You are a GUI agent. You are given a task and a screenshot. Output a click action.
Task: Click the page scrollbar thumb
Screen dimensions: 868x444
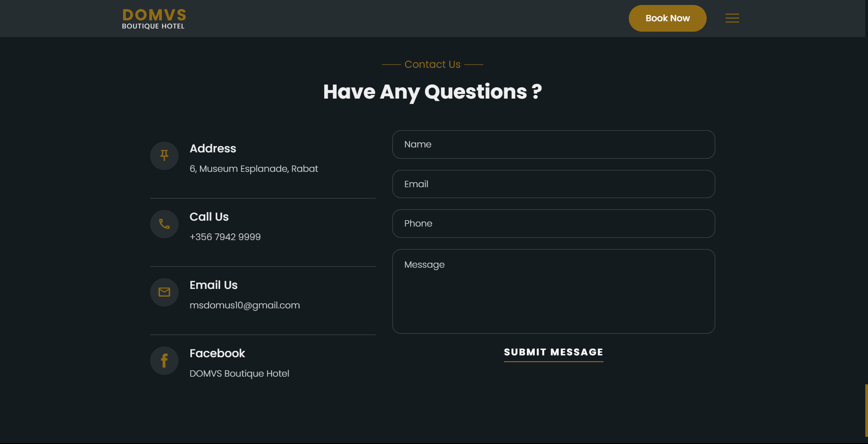[x=866, y=410]
